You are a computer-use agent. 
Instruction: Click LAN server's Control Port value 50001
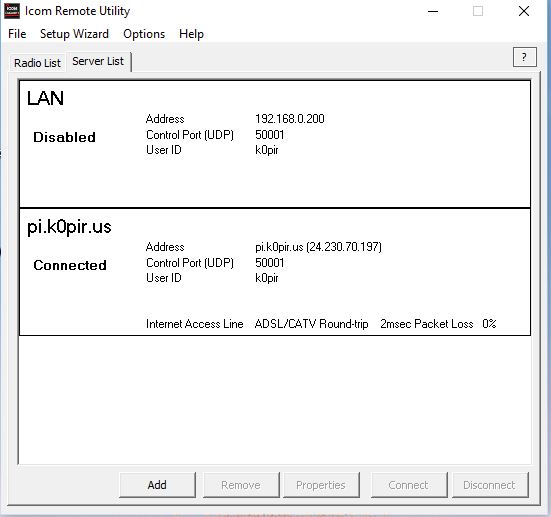[x=270, y=135]
